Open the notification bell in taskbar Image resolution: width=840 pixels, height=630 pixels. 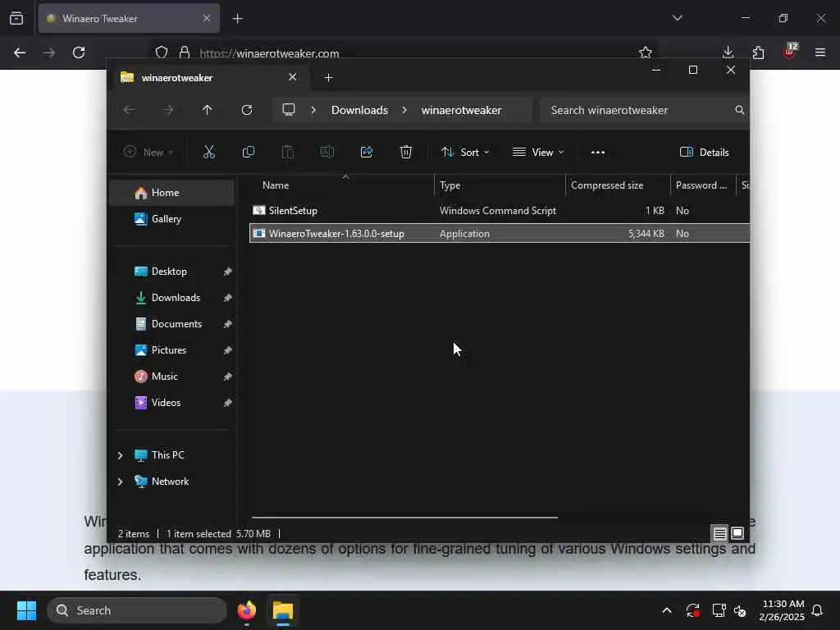[818, 610]
